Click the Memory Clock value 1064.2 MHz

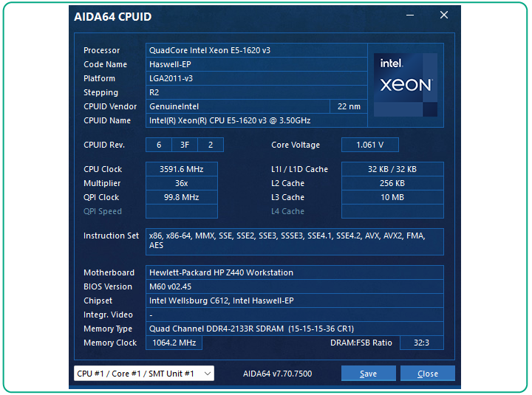pyautogui.click(x=174, y=343)
